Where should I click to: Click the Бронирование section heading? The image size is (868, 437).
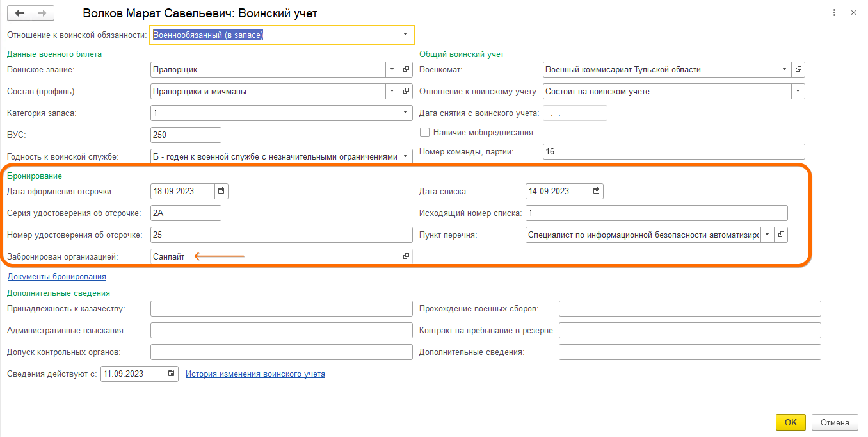click(x=35, y=175)
